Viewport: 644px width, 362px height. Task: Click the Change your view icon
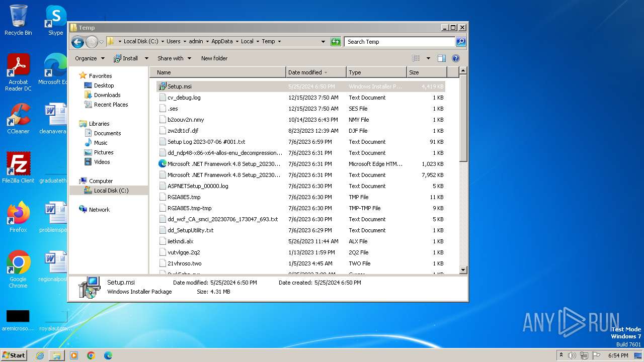(416, 58)
